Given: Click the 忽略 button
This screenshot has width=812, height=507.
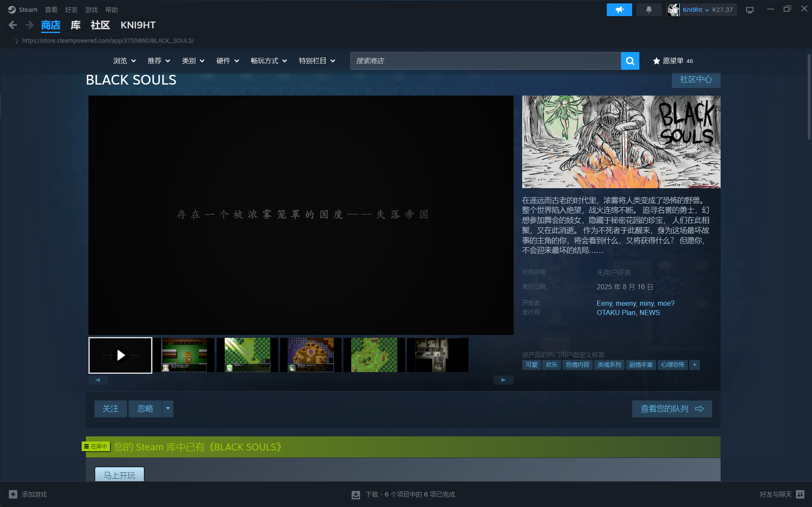Looking at the screenshot, I should [x=145, y=408].
